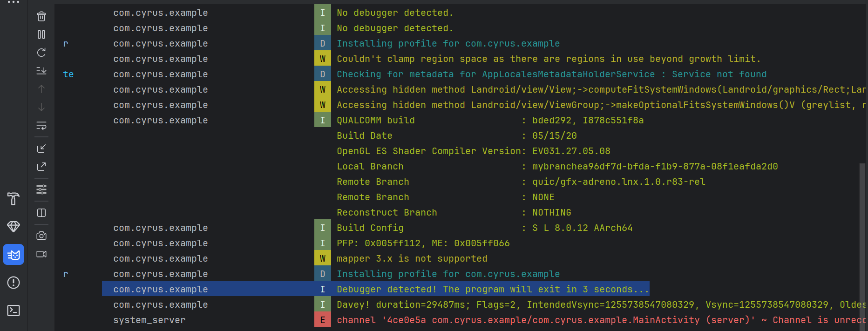Viewport: 868px width, 331px height.
Task: Jump to previous occurrence with up arrow
Action: click(x=41, y=89)
